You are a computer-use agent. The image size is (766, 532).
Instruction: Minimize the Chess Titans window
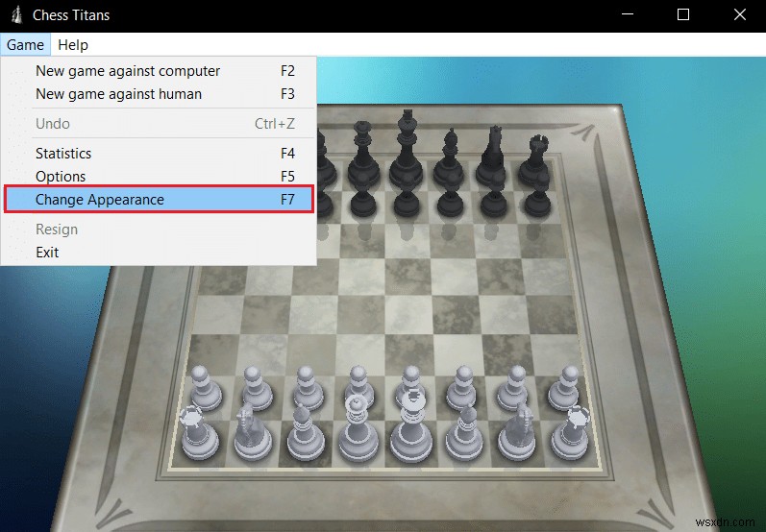point(628,14)
